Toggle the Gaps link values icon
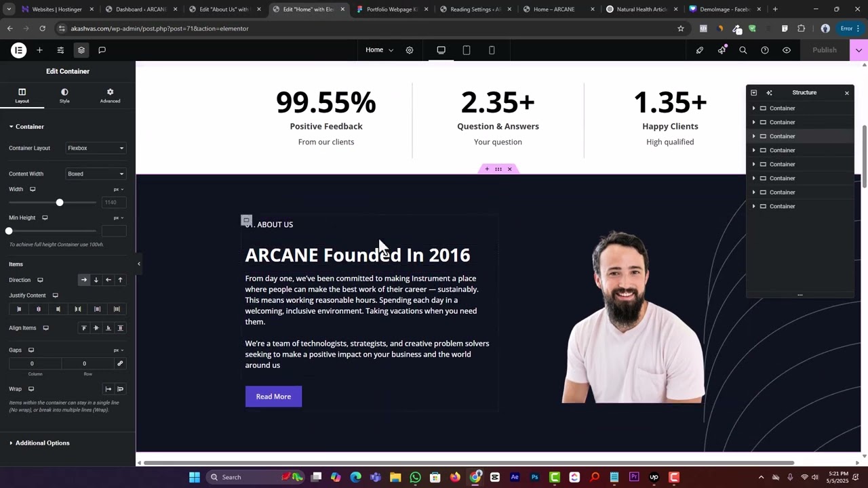Image resolution: width=868 pixels, height=488 pixels. point(120,363)
